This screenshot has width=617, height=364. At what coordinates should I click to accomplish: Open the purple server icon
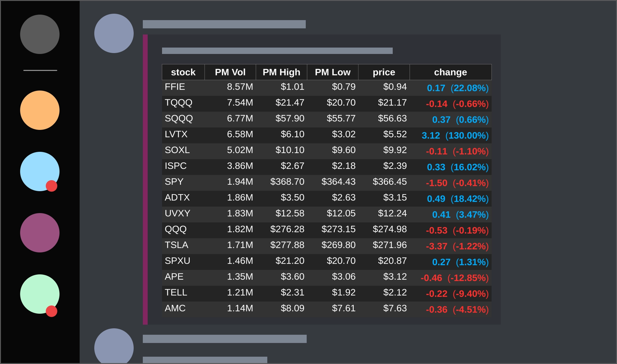[40, 233]
